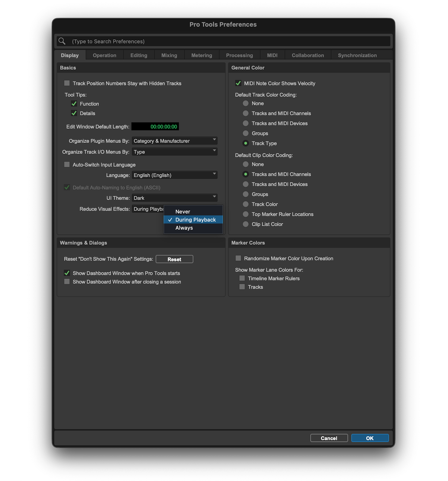Disable the Function tool tips checkbox
This screenshot has width=448, height=481.
pos(74,104)
